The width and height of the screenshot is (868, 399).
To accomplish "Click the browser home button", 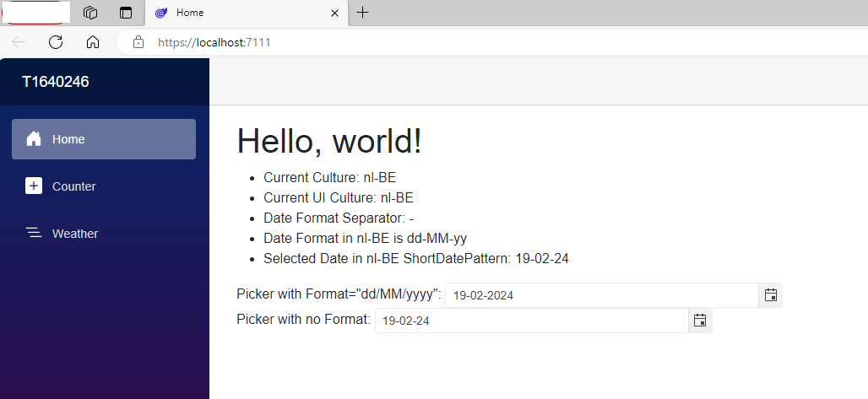I will [93, 42].
